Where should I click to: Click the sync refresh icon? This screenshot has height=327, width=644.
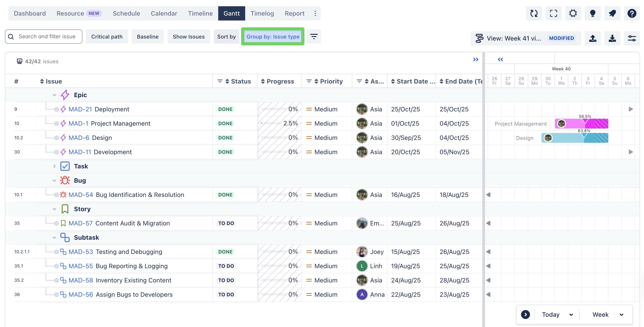pos(534,13)
